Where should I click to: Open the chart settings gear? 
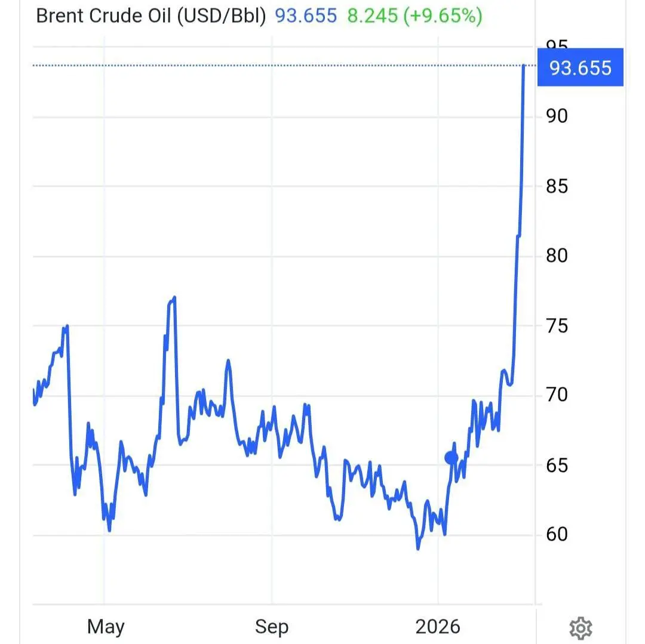[x=580, y=627]
